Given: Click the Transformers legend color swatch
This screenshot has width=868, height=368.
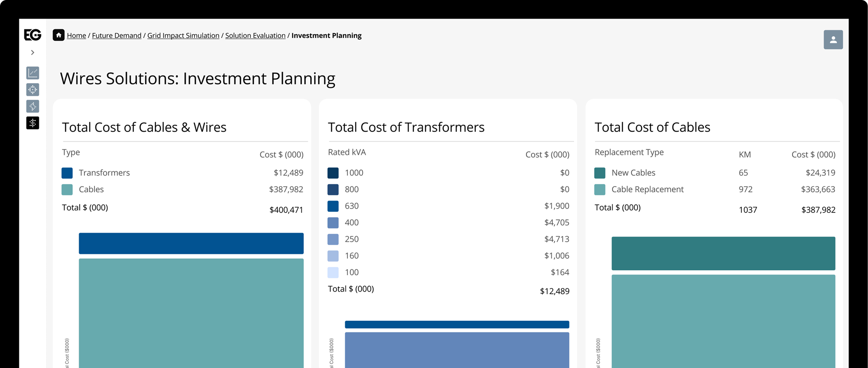Looking at the screenshot, I should [67, 173].
